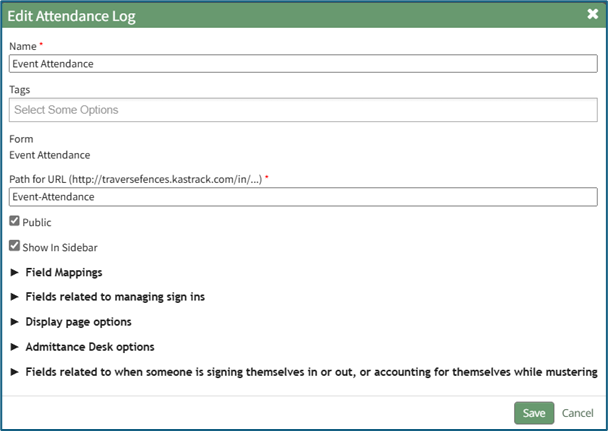Screen dimensions: 608x431
Task: Uncheck the Public checkbox
Action: click(x=14, y=221)
